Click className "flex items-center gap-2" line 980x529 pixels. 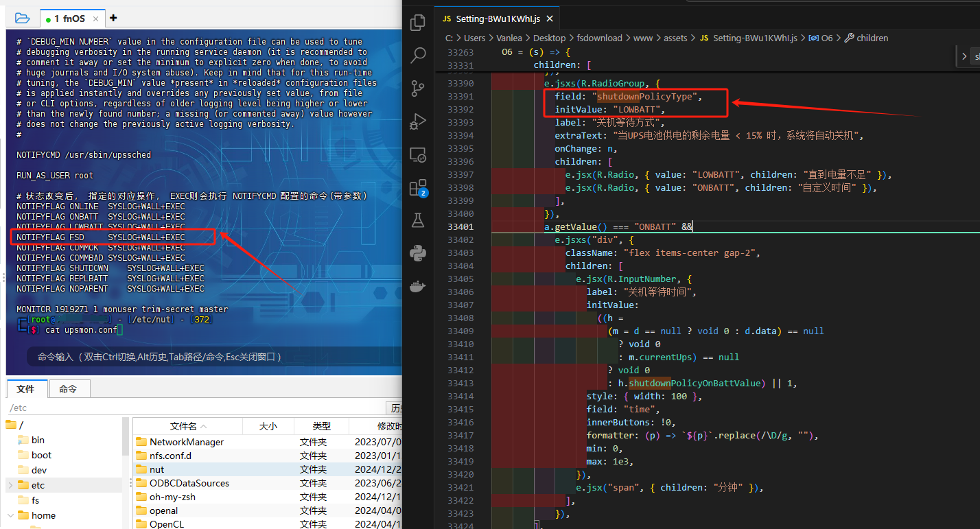point(663,252)
